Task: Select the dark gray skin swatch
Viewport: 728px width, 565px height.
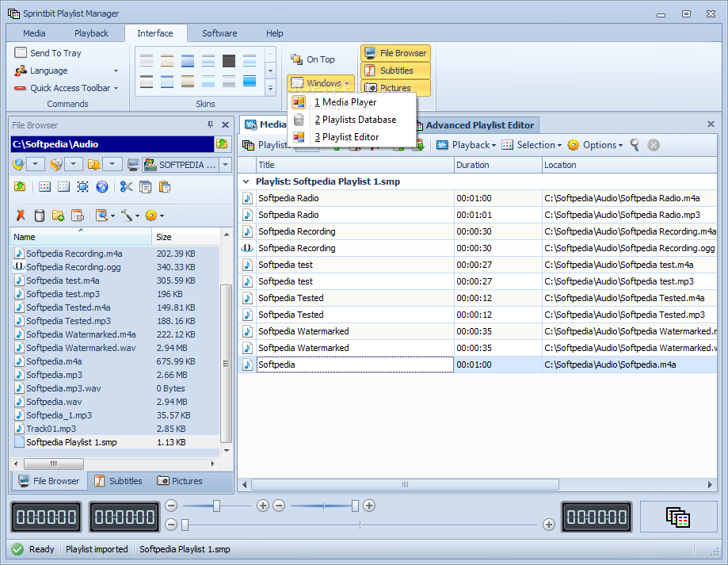Action: [x=229, y=60]
